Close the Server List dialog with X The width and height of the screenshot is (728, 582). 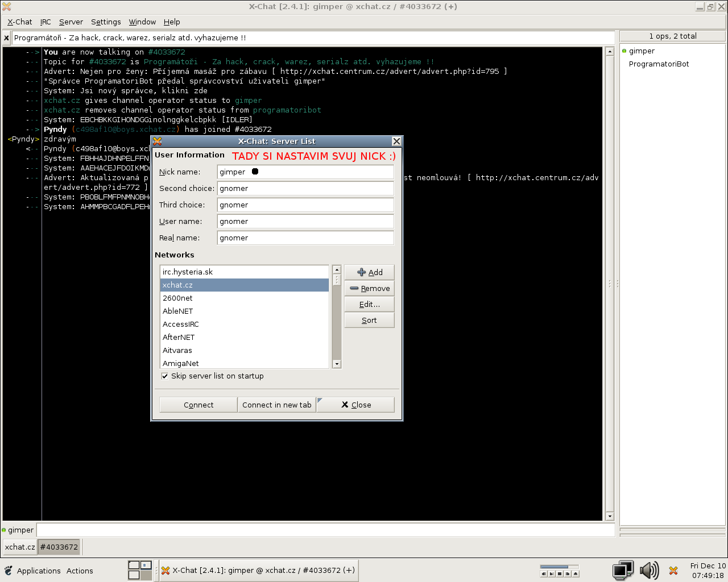396,142
